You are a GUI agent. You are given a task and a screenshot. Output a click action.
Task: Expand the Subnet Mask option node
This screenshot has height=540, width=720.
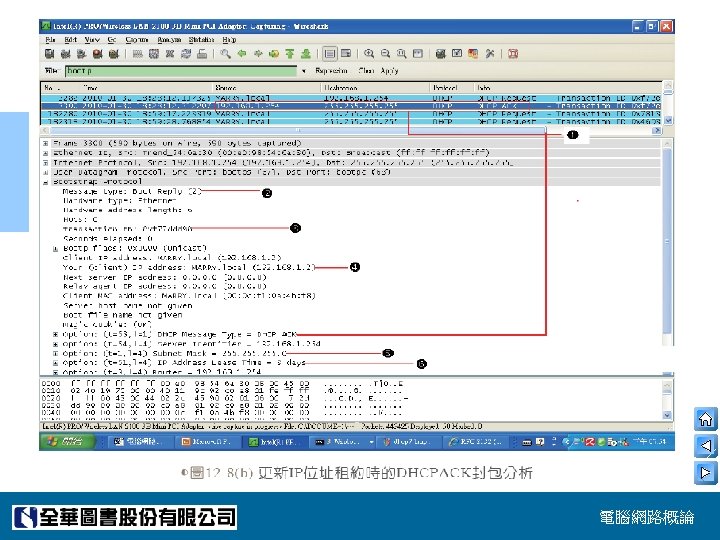(x=55, y=354)
